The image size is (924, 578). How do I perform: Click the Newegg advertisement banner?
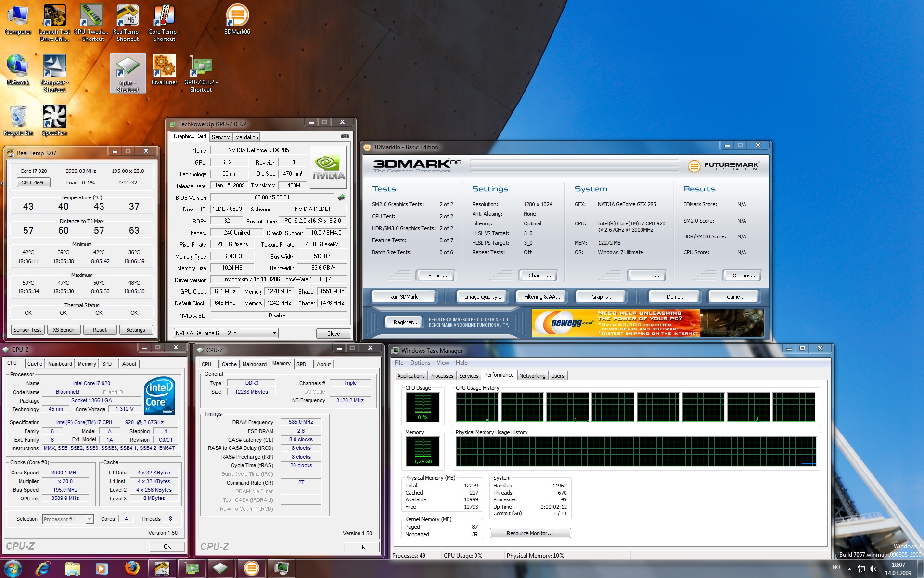[x=647, y=323]
